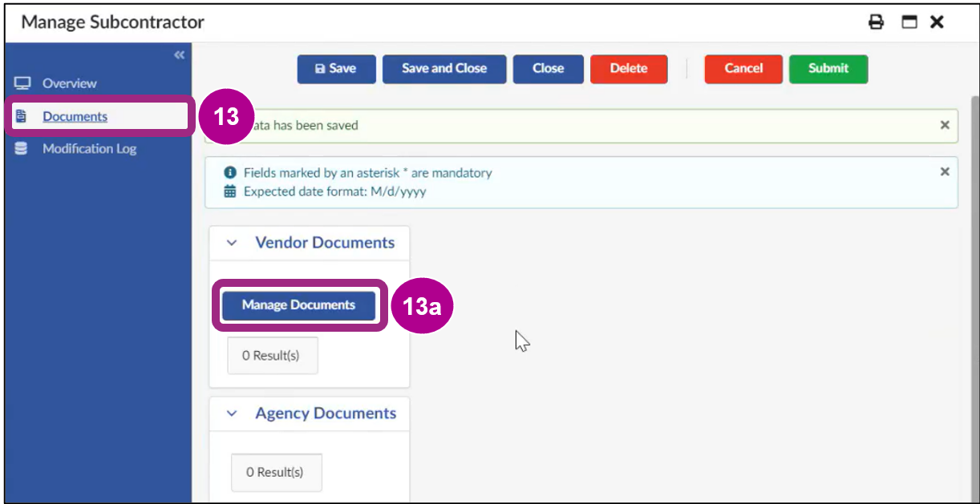
Task: Switch to Modification Log tab
Action: pyautogui.click(x=89, y=148)
